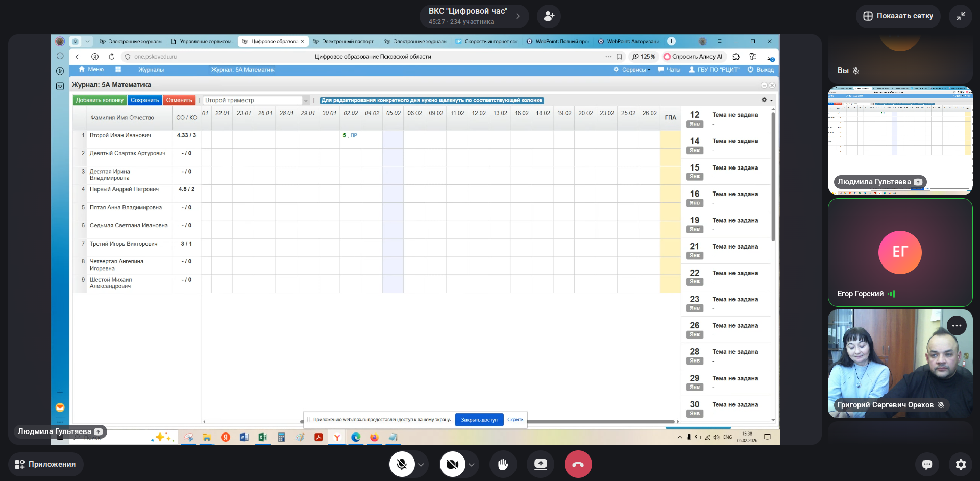The height and width of the screenshot is (481, 980).
Task: Raise hand in the conference
Action: (503, 464)
